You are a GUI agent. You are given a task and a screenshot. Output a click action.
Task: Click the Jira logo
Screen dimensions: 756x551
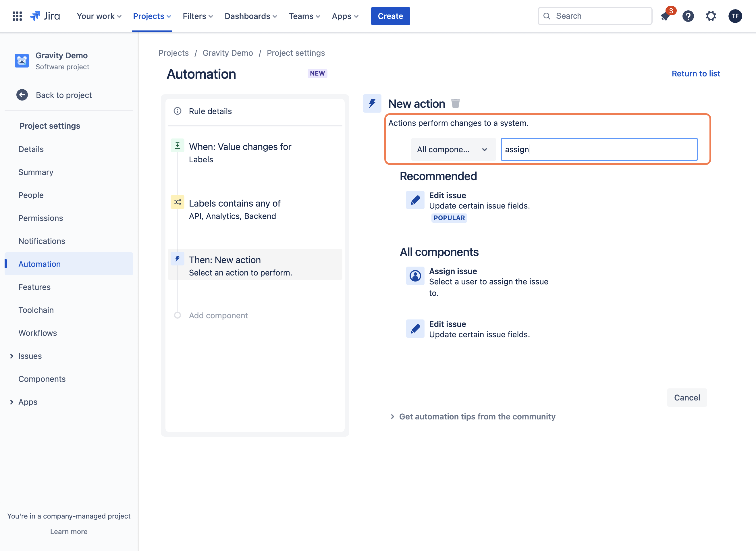tap(45, 16)
